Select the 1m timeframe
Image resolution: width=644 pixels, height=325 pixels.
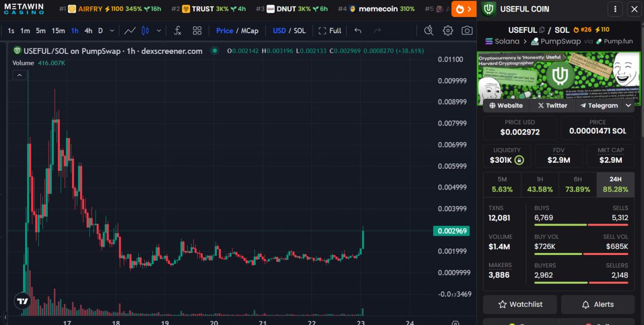pyautogui.click(x=25, y=31)
